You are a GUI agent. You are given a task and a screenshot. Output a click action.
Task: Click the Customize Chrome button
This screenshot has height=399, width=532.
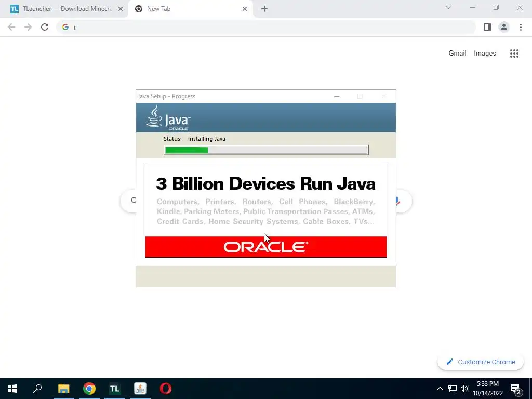(x=481, y=362)
